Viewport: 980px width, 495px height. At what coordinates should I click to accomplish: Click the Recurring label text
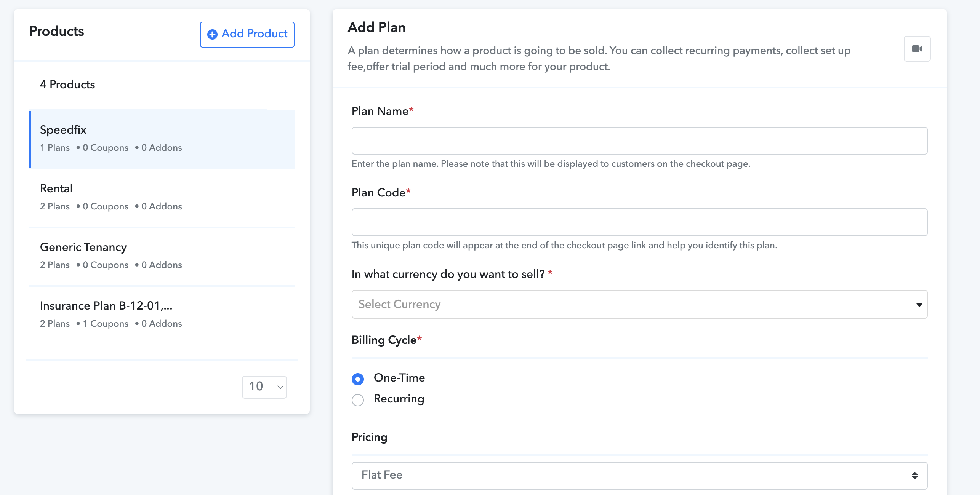click(x=399, y=399)
